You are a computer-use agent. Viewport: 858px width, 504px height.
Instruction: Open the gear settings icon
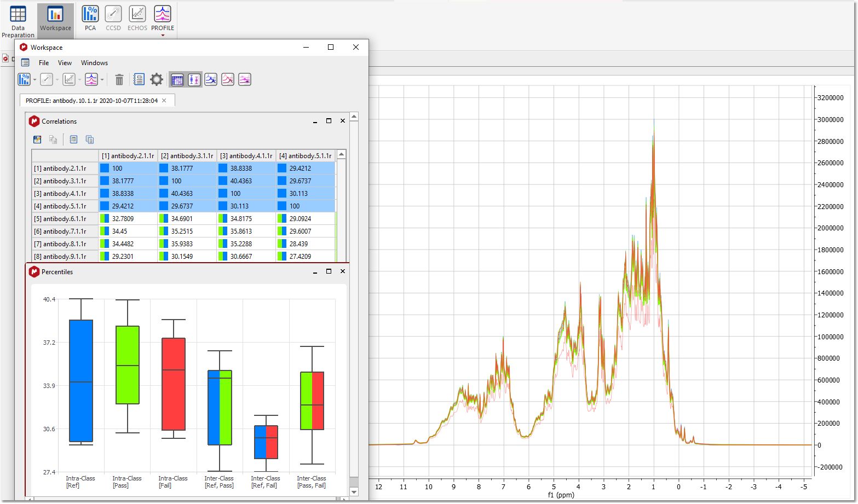click(x=157, y=80)
